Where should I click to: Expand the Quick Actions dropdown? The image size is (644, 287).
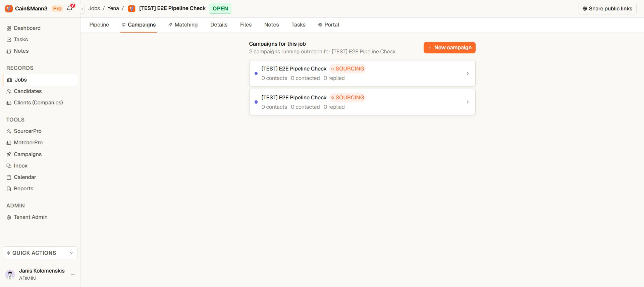point(40,253)
